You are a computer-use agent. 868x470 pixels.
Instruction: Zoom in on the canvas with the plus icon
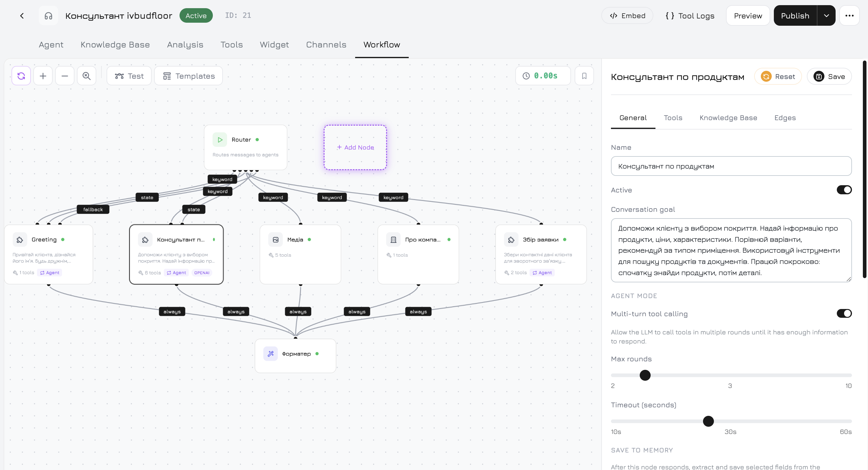click(x=43, y=75)
